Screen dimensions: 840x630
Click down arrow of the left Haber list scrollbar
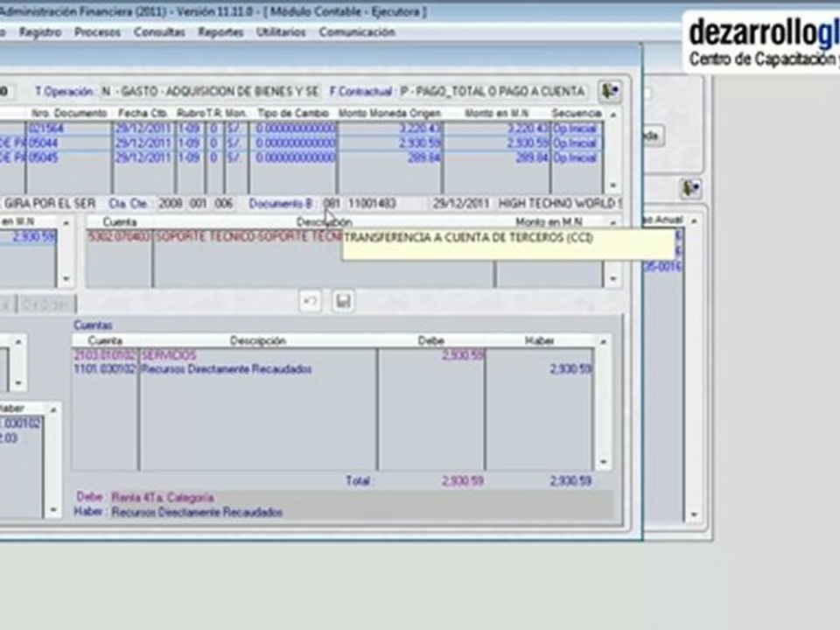click(x=53, y=509)
